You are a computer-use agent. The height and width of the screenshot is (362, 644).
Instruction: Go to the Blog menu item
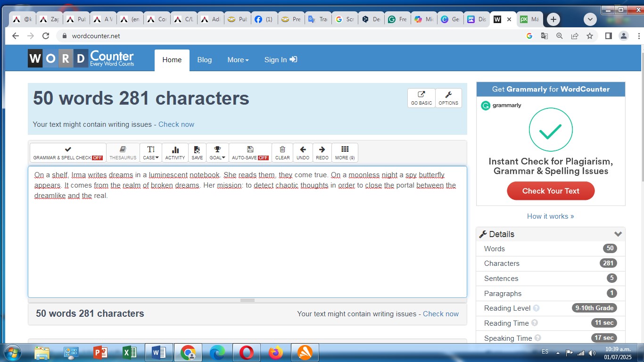205,60
